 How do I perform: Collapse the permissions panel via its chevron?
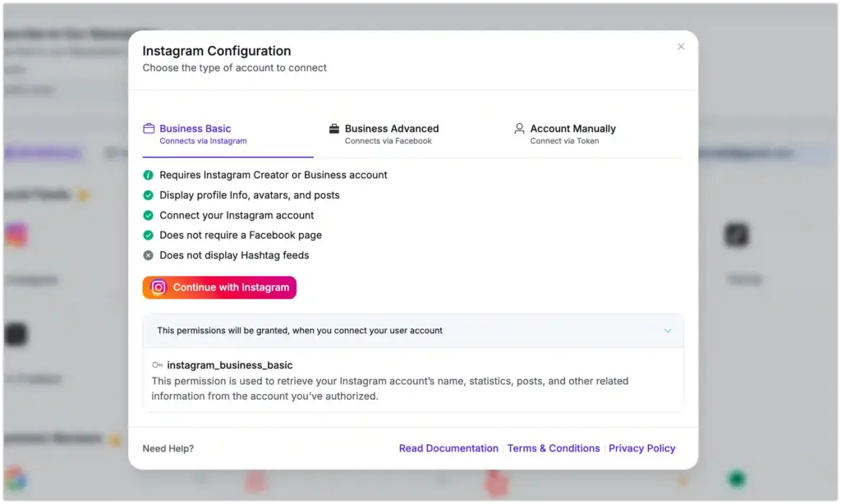pos(668,331)
